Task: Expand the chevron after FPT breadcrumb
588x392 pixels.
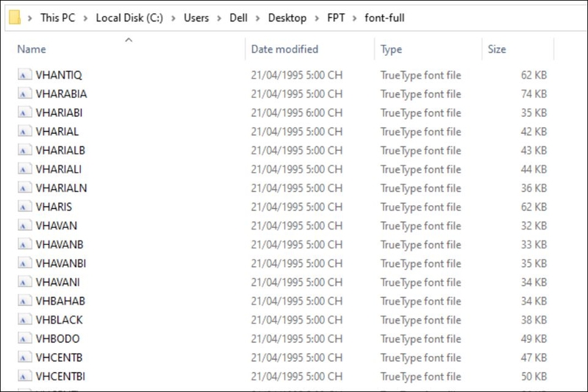Action: click(354, 18)
